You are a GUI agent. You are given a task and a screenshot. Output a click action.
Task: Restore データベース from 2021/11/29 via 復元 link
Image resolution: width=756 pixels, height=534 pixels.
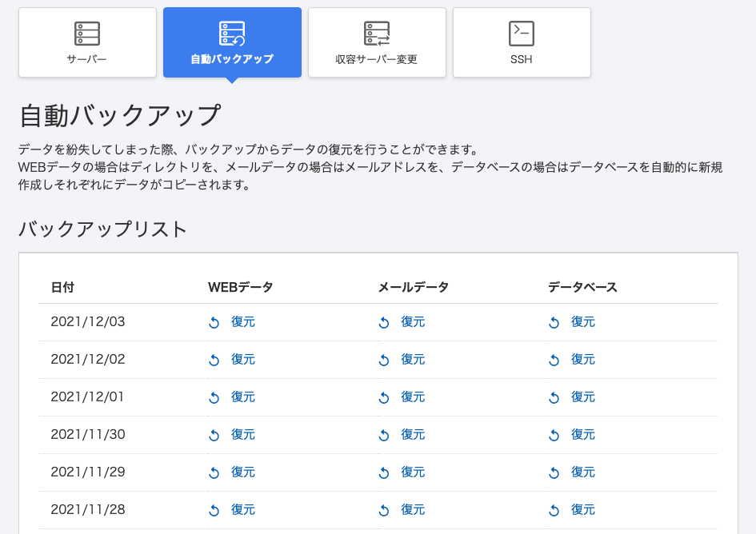coord(583,472)
